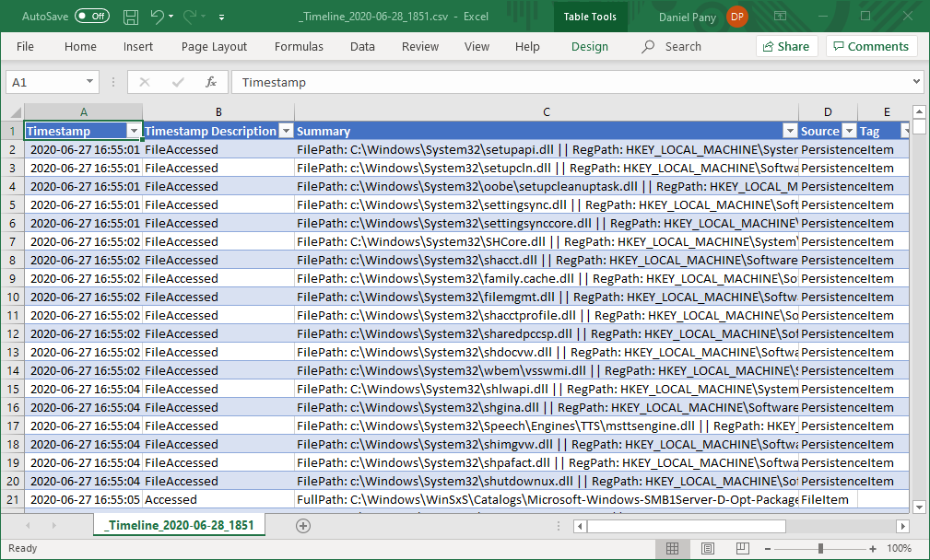Open the Summary column filter dropdown
Viewport: 930px width, 560px height.
pos(790,131)
